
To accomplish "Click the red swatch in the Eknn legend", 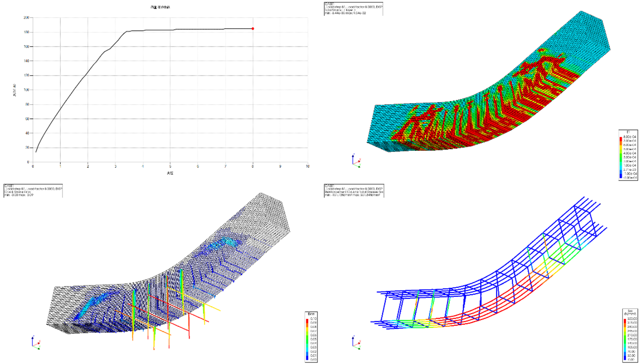I will (307, 321).
